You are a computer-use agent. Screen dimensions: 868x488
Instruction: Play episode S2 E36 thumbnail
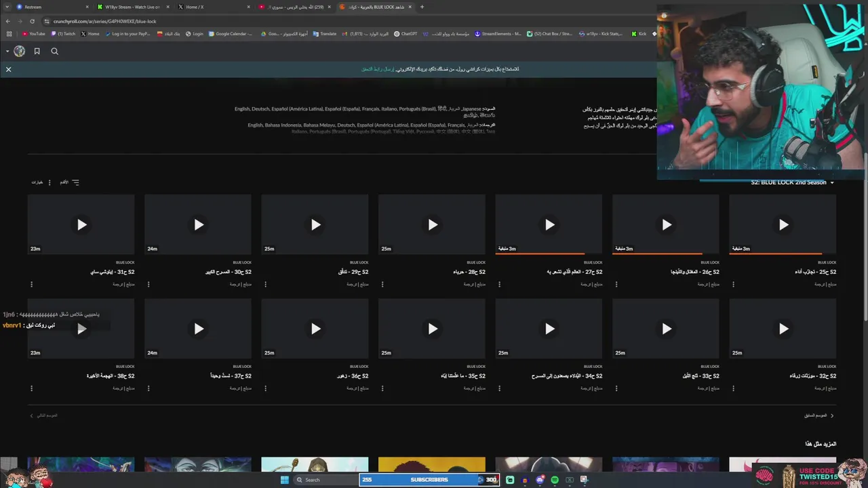point(315,329)
